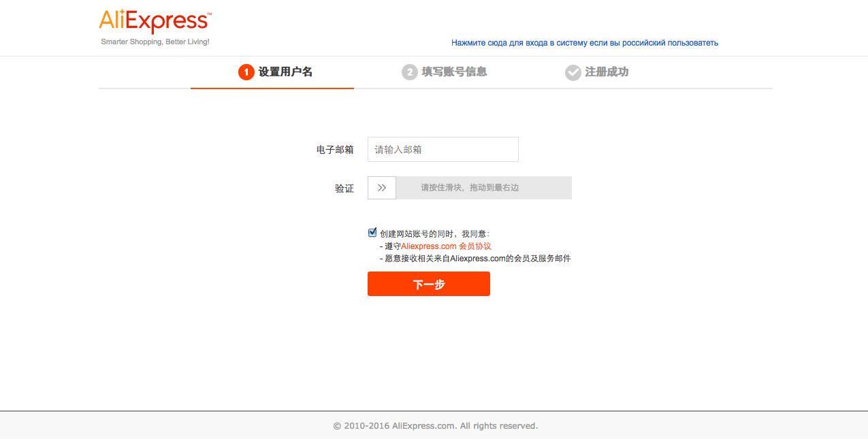Click the footer copyright text
The width and height of the screenshot is (868, 441).
(435, 426)
